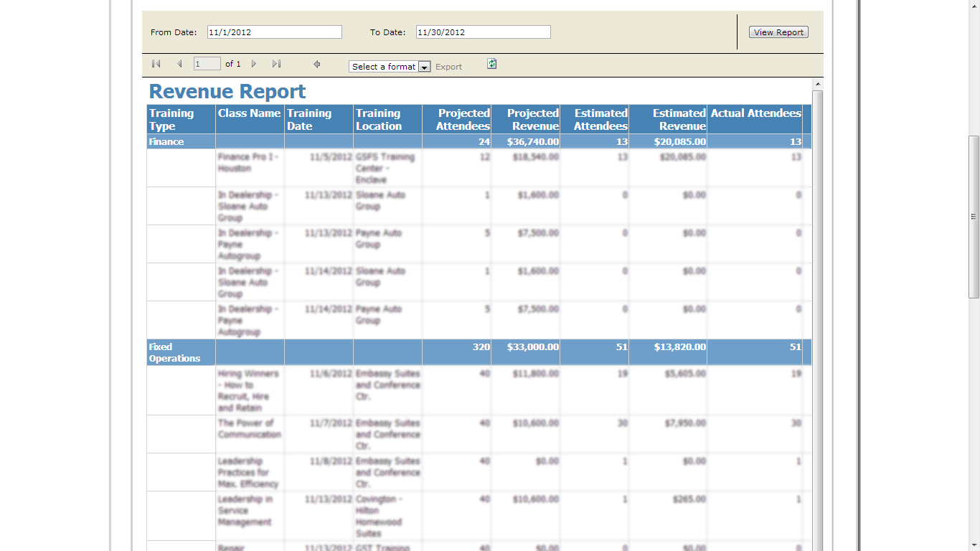The height and width of the screenshot is (551, 980).
Task: Go to first page of report
Action: click(156, 64)
